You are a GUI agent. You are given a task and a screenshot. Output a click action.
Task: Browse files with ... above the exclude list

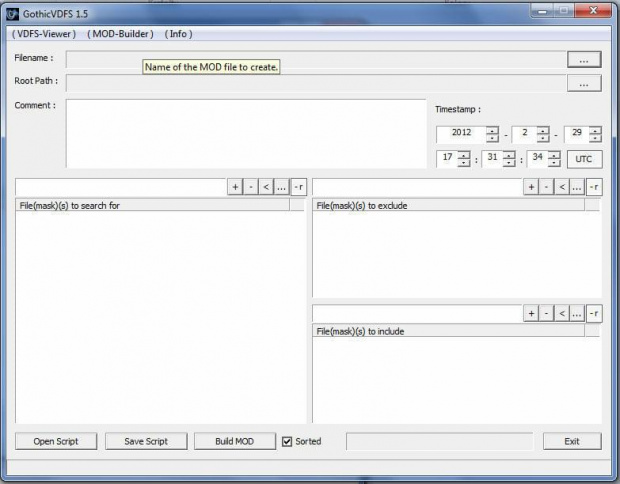coord(577,187)
